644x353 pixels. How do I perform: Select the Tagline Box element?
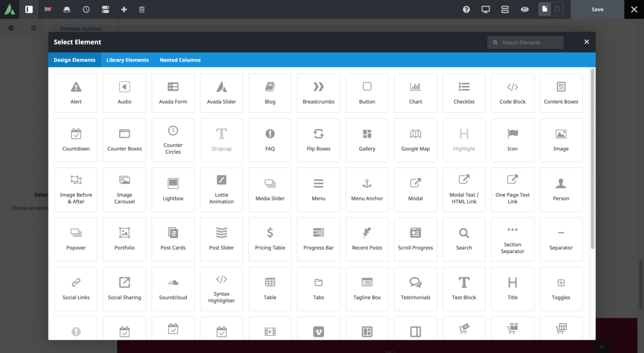(x=367, y=289)
